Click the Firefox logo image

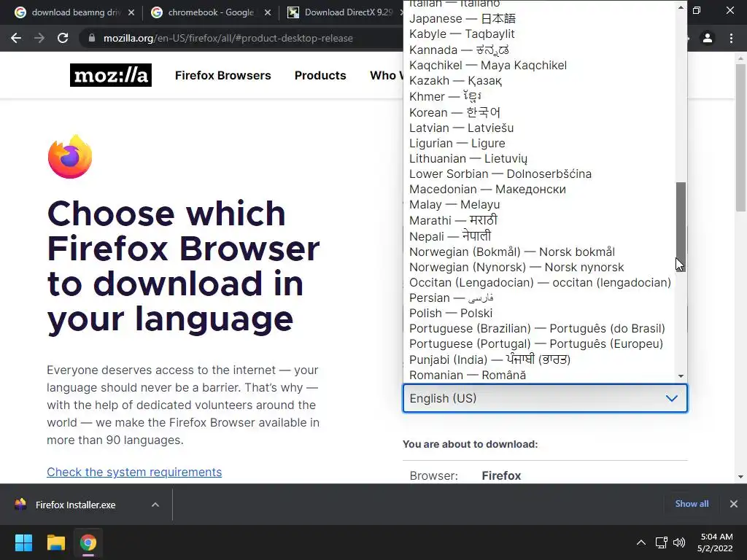[x=70, y=157]
